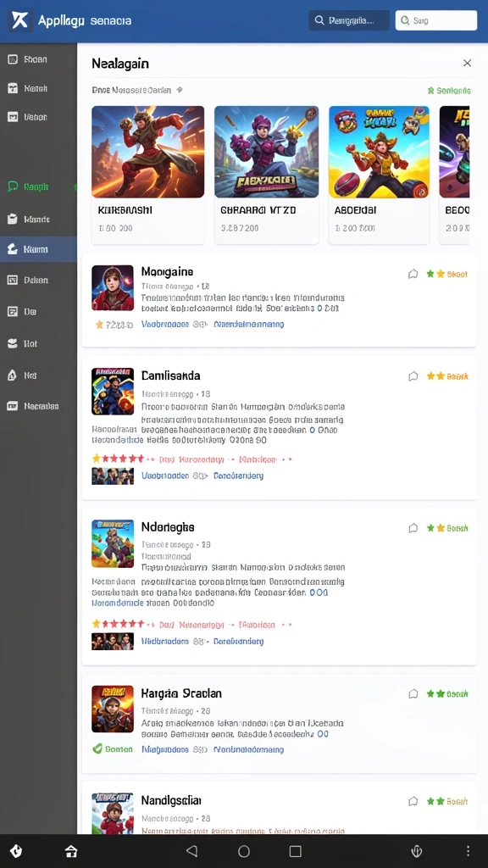
Task: Click the highlighted Kamm sidebar entry
Action: [x=38, y=249]
